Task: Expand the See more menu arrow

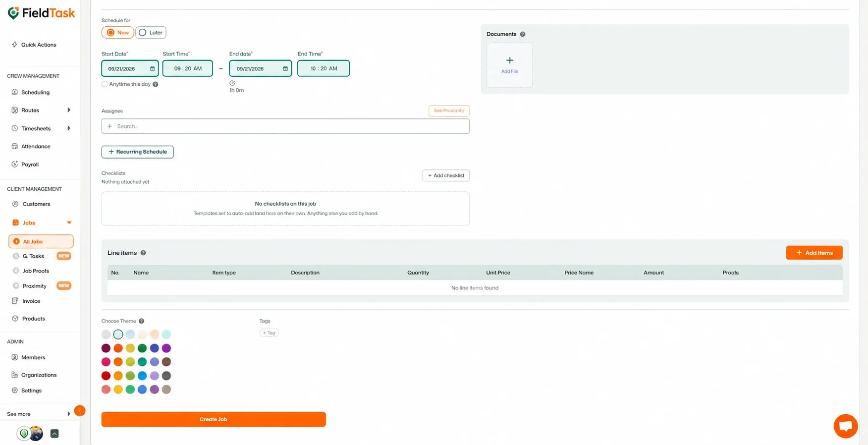Action: coord(69,414)
